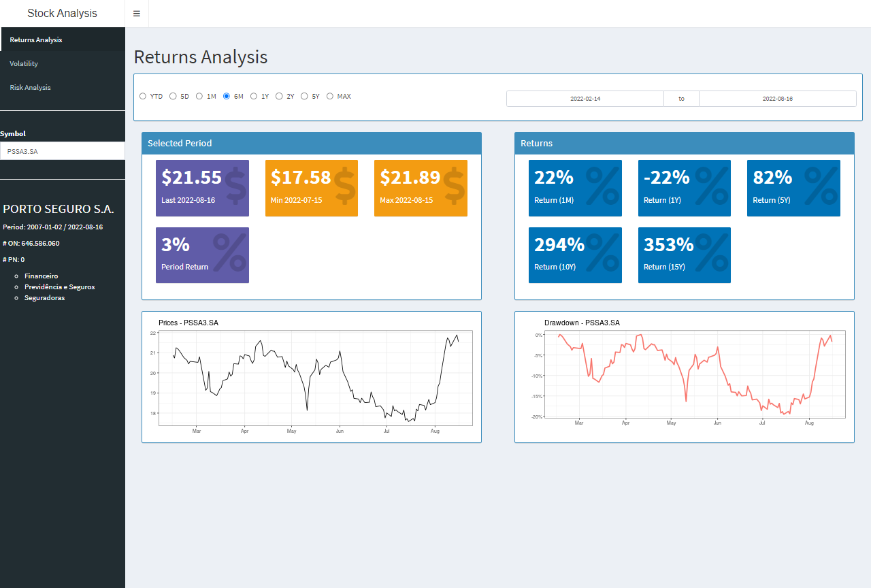Click the percent icon on Period Return box
Viewport: 871px width, 588px height.
click(230, 252)
